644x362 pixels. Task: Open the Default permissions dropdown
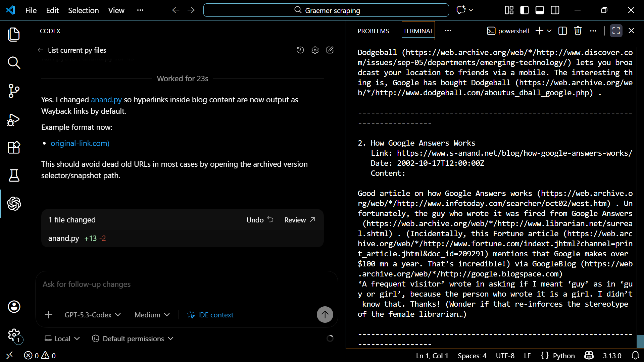point(133,339)
